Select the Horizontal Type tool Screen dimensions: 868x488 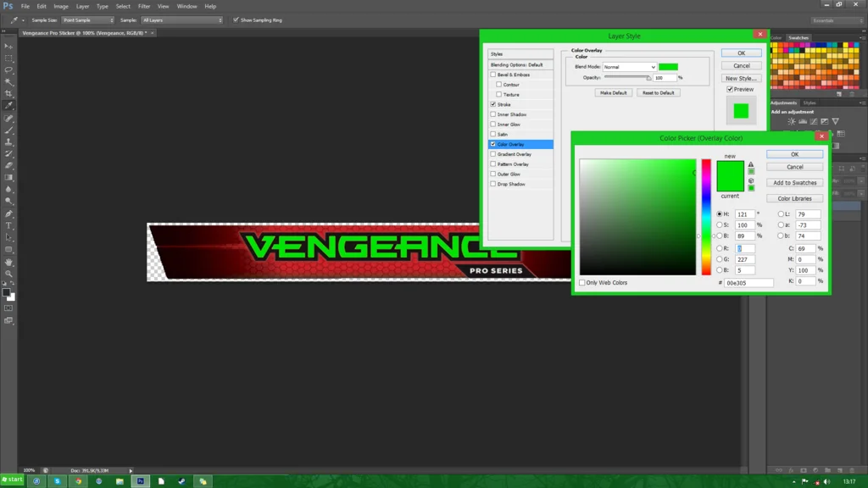click(x=8, y=225)
